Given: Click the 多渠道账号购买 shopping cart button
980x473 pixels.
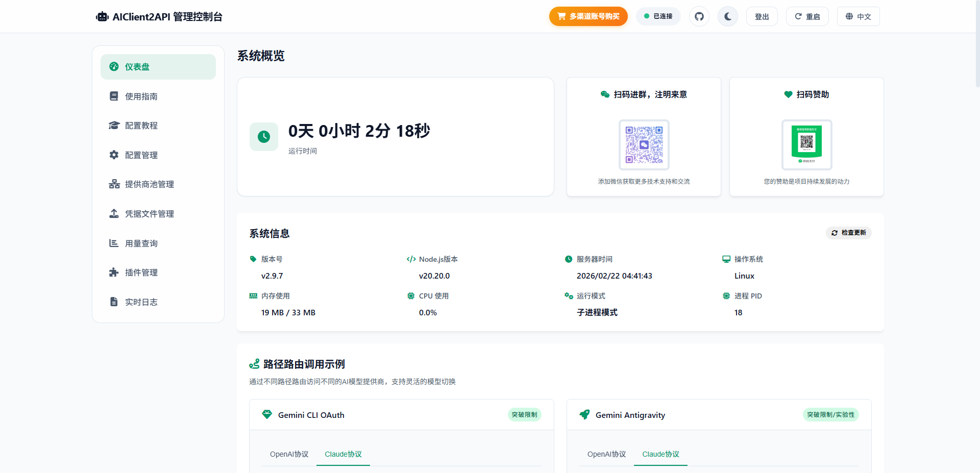Looking at the screenshot, I should (x=588, y=16).
